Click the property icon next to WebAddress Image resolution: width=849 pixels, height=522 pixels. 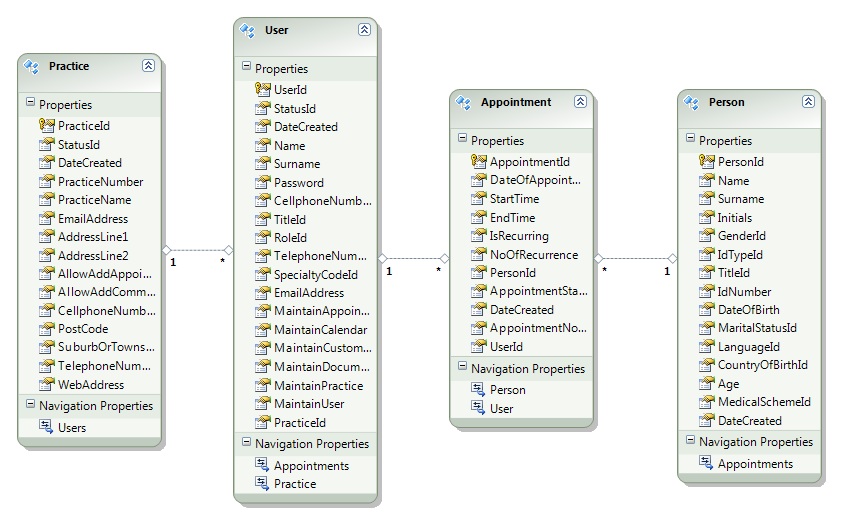[47, 384]
